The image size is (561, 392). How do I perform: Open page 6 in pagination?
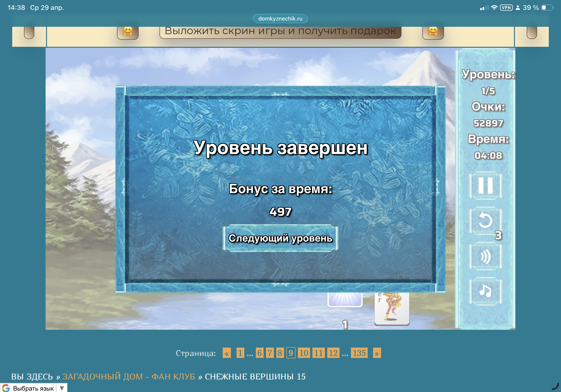coord(259,353)
